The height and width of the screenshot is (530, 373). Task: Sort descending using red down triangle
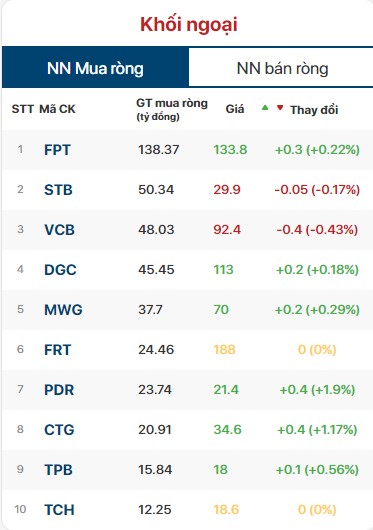pos(280,108)
